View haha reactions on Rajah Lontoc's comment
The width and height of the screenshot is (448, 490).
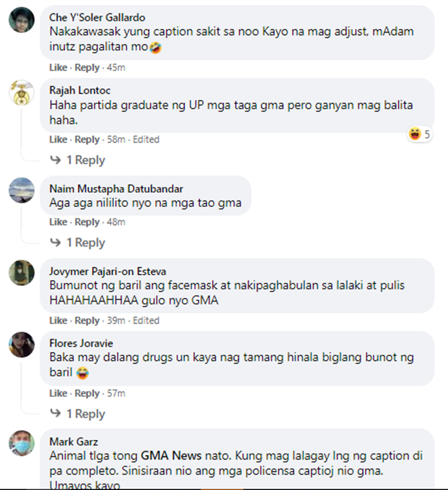(420, 134)
